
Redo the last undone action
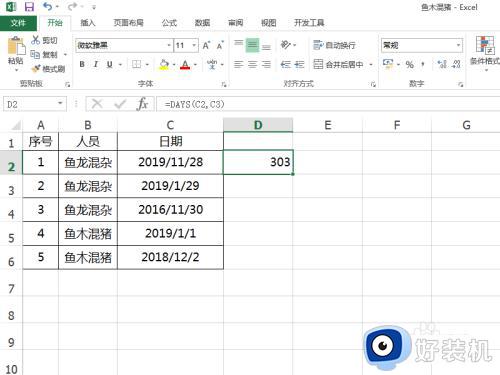click(72, 6)
